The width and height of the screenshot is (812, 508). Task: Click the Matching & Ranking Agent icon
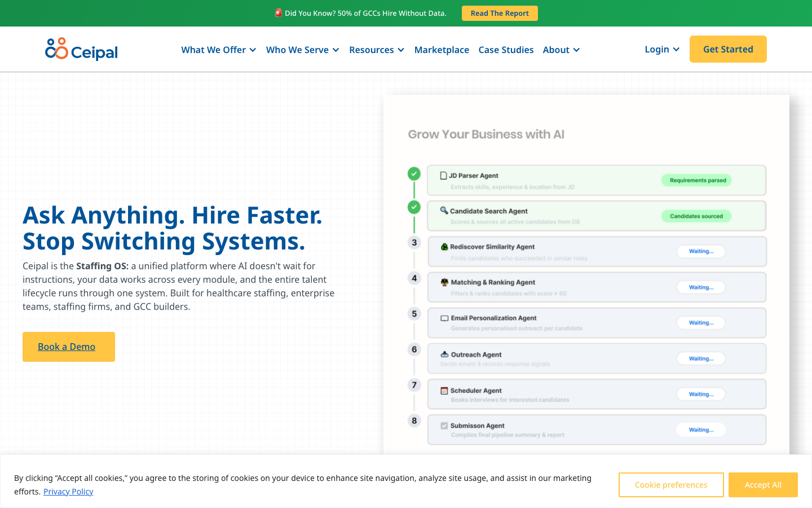(444, 282)
